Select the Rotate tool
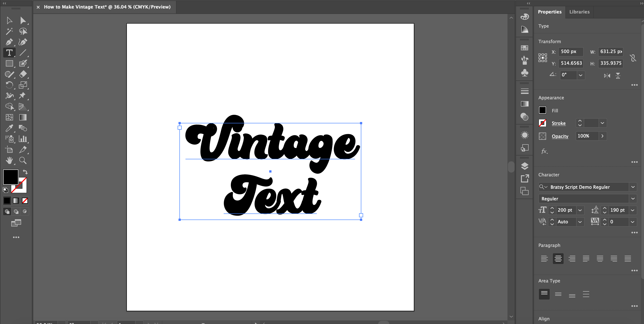Image resolution: width=644 pixels, height=324 pixels. pos(9,85)
